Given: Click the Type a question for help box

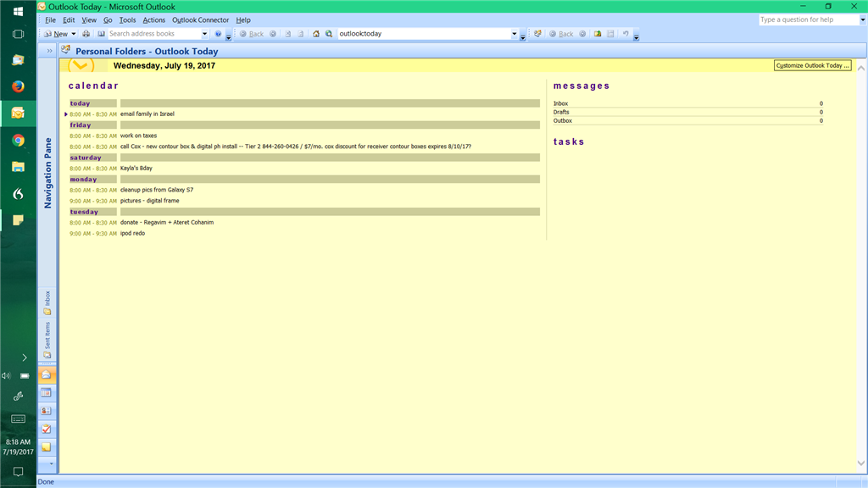Looking at the screenshot, I should click(x=808, y=19).
